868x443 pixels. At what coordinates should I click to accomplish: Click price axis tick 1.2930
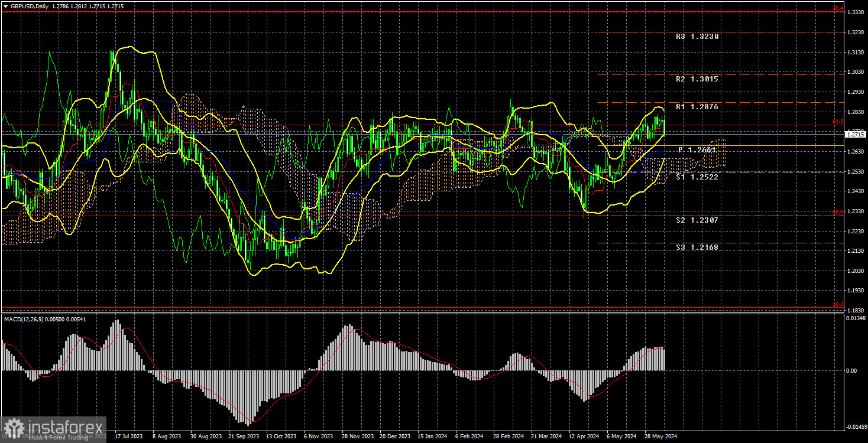coord(855,92)
